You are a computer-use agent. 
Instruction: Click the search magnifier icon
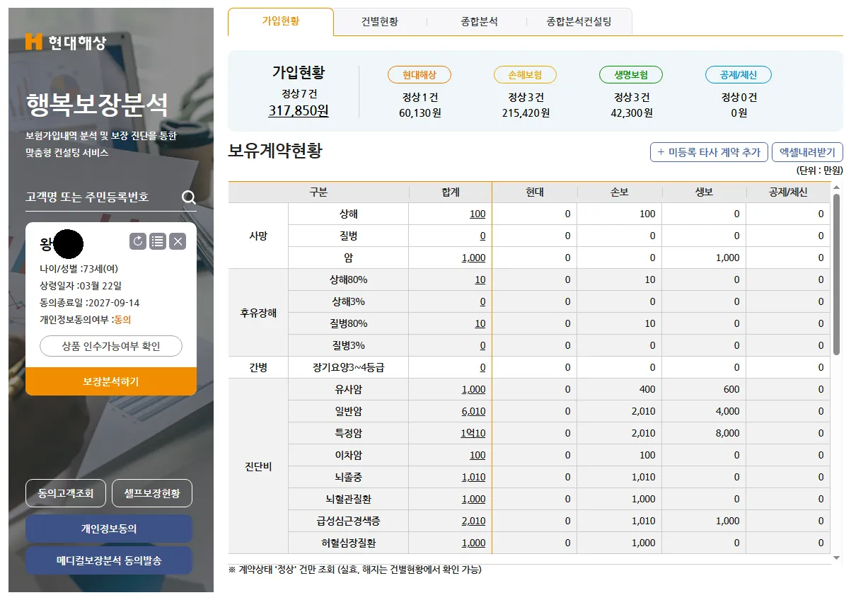click(189, 197)
